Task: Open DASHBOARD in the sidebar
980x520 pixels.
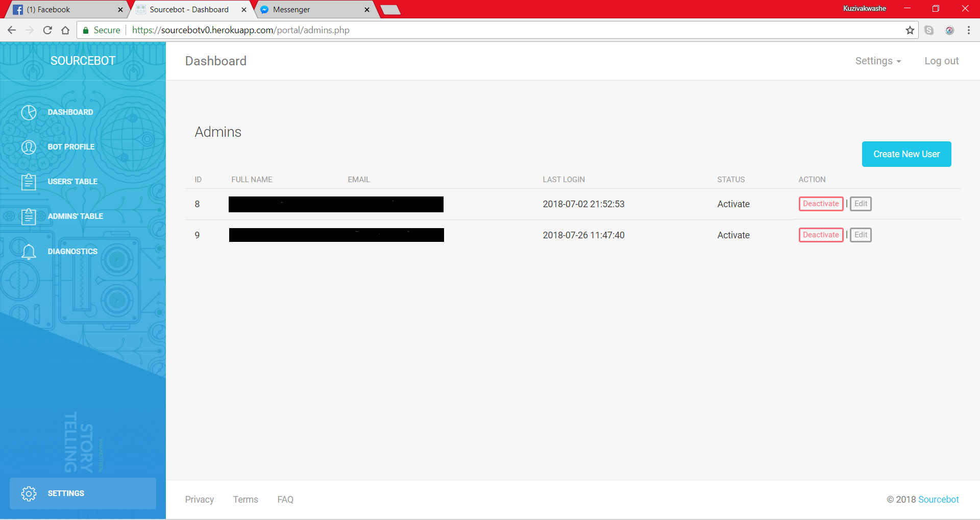Action: (x=70, y=112)
